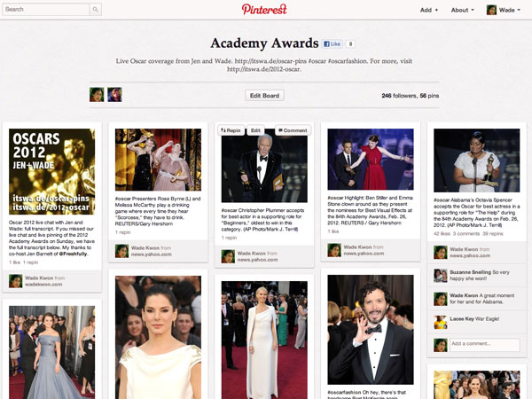Click Wade Kwon avatar under Ben Stiller pin
The height and width of the screenshot is (399, 532).
pos(334,250)
